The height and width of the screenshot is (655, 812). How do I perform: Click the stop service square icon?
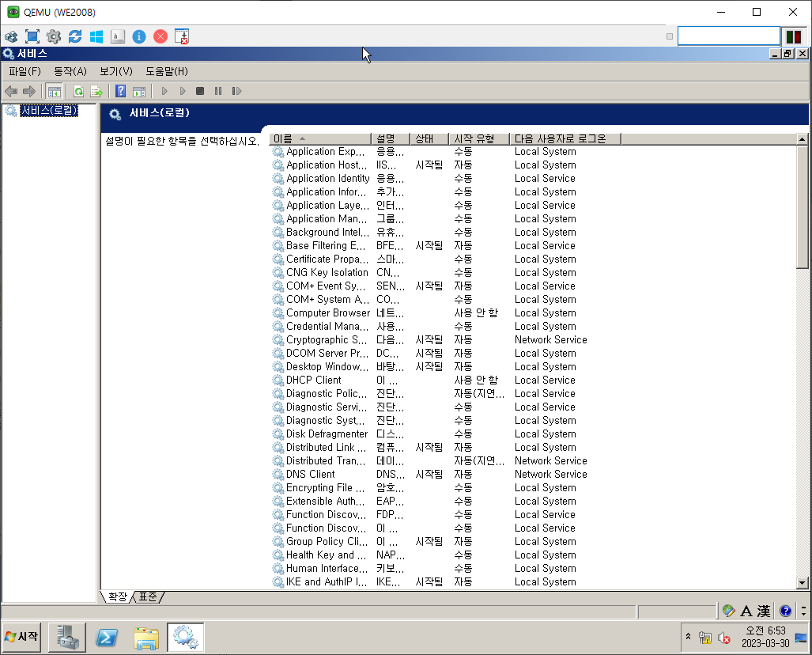coord(200,91)
